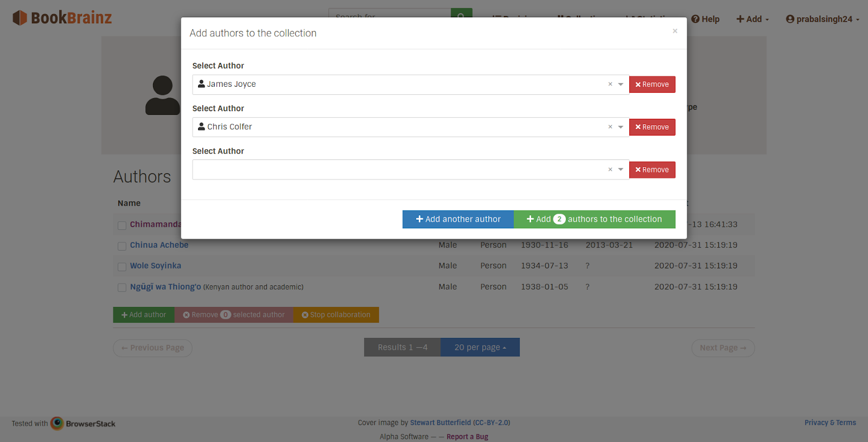Remove the empty third author row
The image size is (868, 442).
pos(652,170)
